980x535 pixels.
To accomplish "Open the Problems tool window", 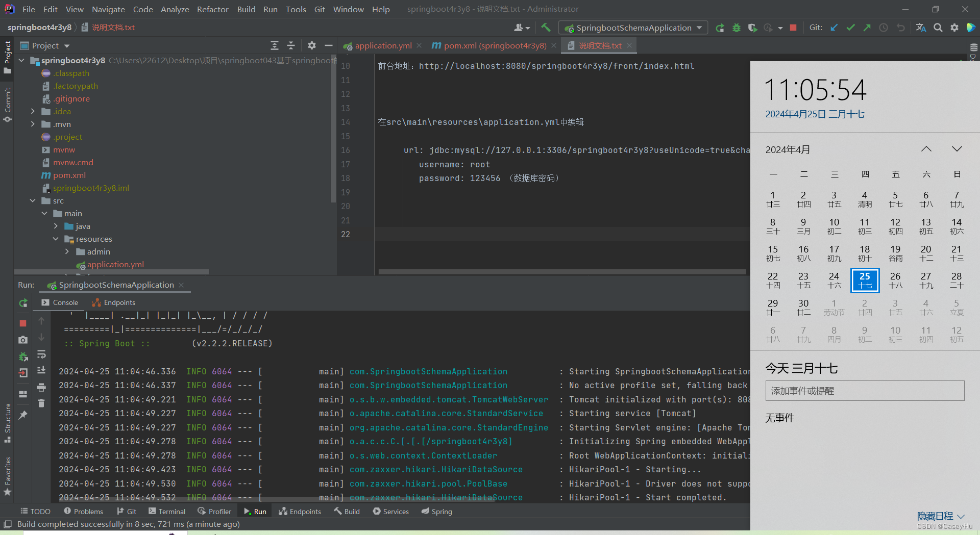I will coord(84,511).
